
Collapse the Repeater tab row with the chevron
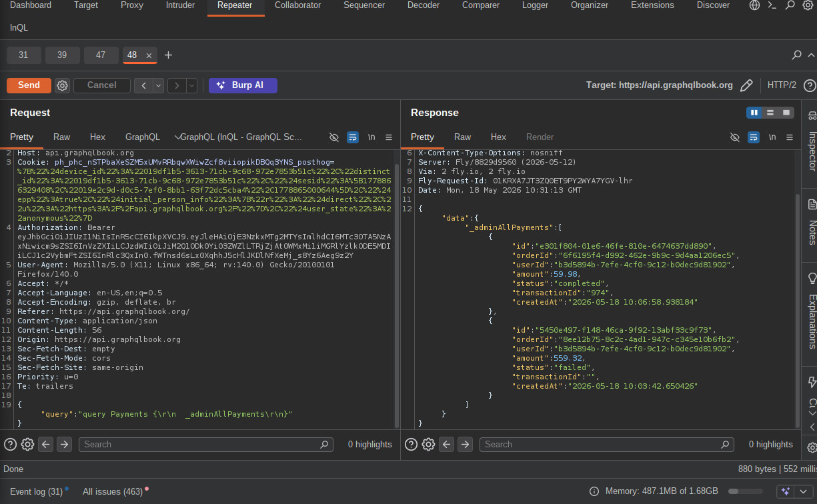[811, 55]
